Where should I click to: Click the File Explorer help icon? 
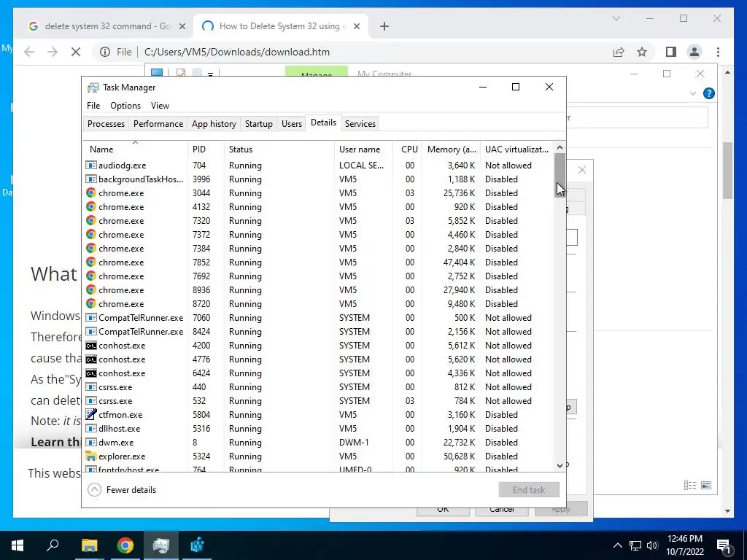(709, 93)
